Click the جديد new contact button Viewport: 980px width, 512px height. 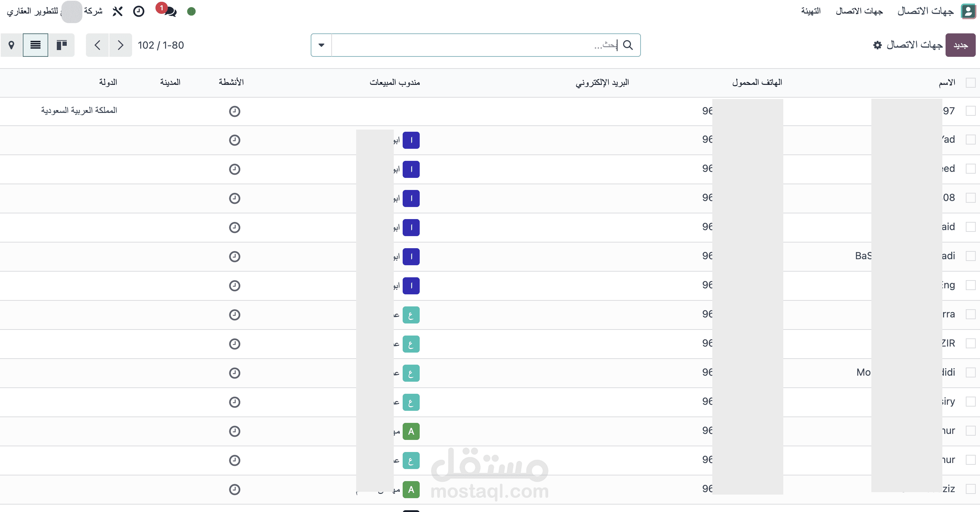[x=960, y=45]
